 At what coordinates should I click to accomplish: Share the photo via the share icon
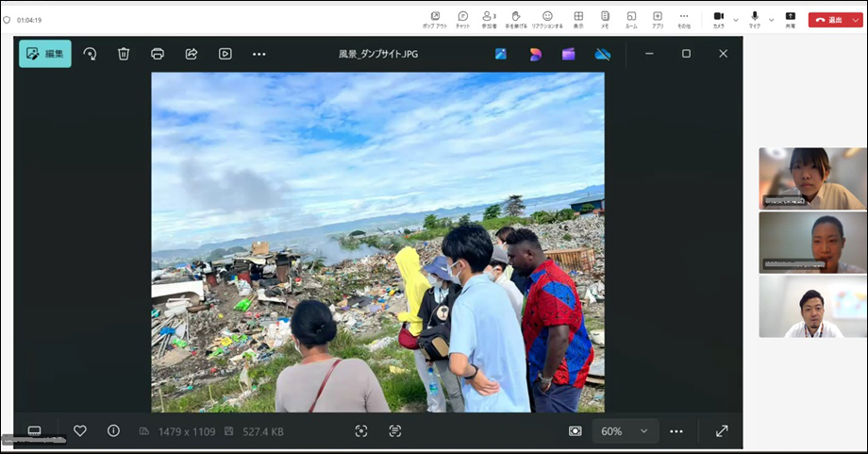coord(192,54)
